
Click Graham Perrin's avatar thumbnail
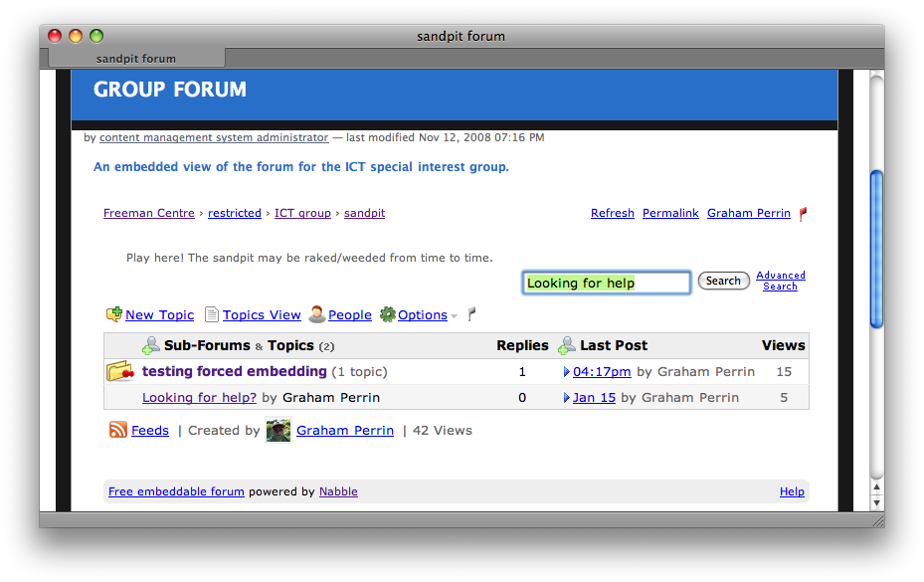[x=278, y=430]
